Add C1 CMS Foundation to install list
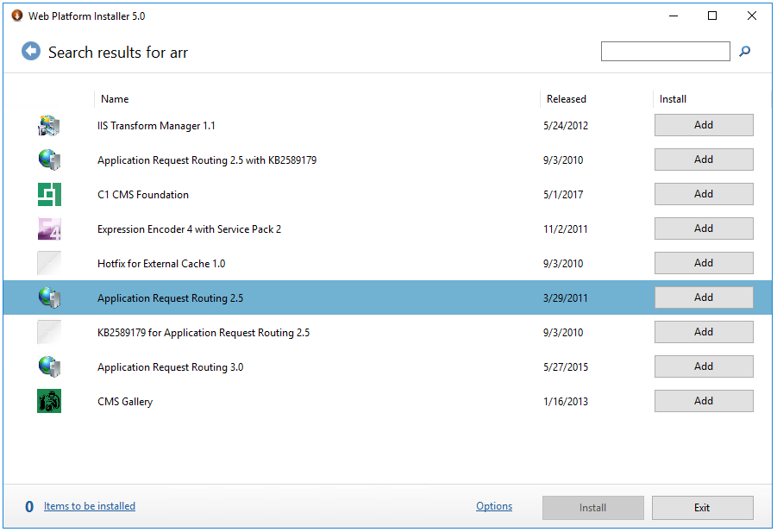Image resolution: width=777 pixels, height=532 pixels. (704, 194)
